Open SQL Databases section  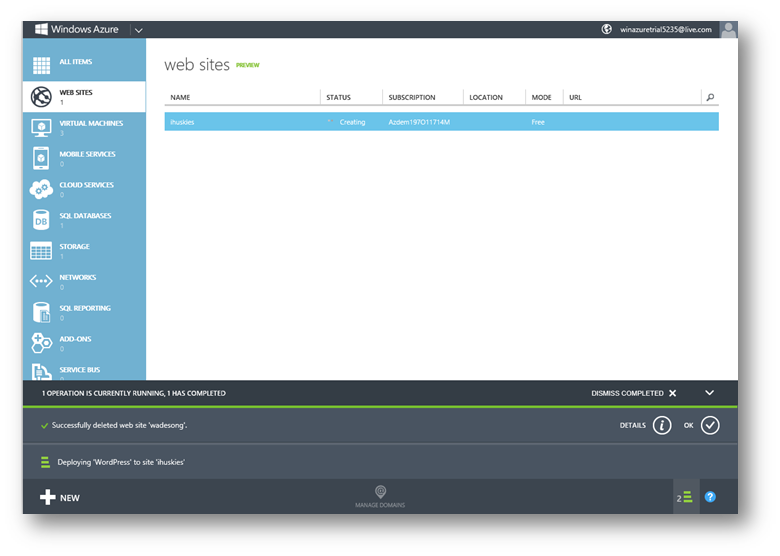[84, 220]
